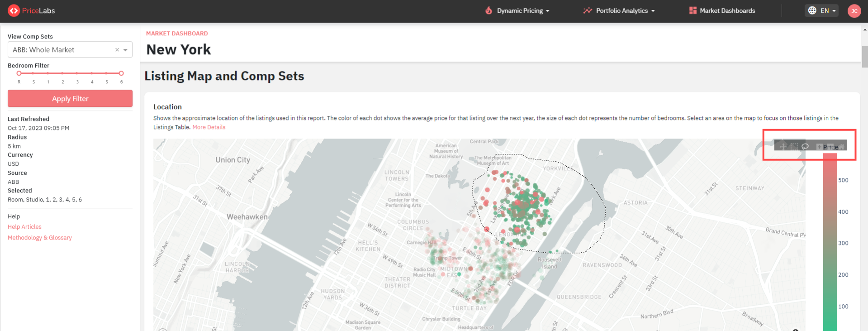
Task: Click the HUDSON YARDS map label
Action: coord(333,294)
